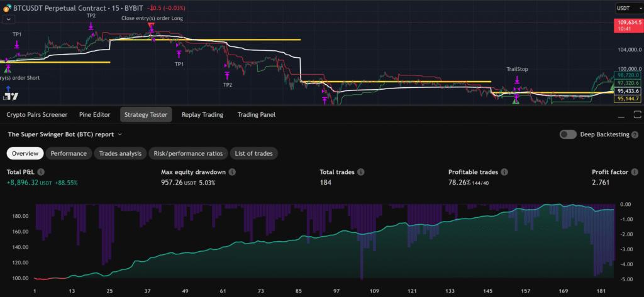Click the +8,896.32 USDT total P&L value
The image size is (644, 297).
[x=29, y=182]
